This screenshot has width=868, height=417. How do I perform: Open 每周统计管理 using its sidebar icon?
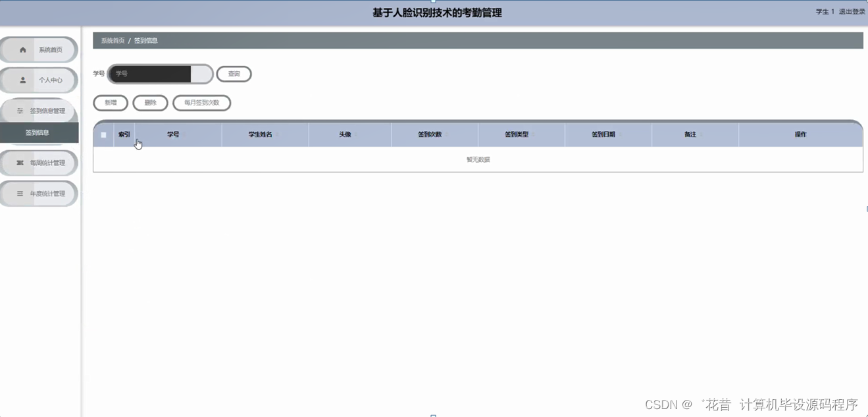[x=20, y=163]
